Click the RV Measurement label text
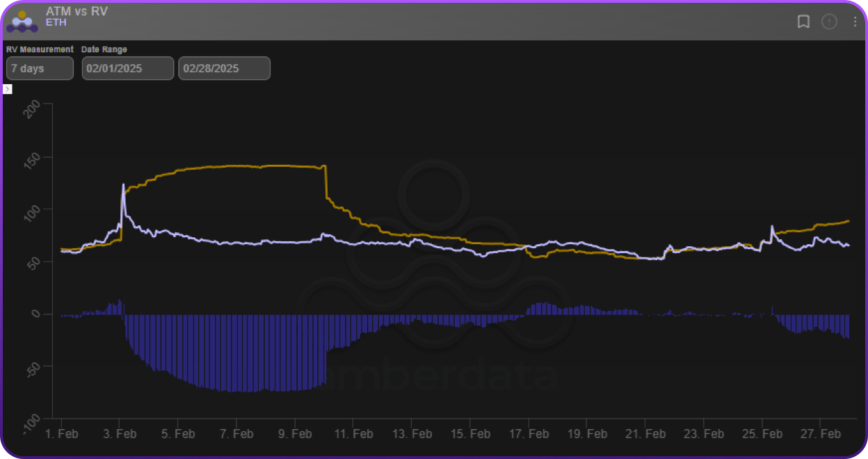Viewport: 868px width, 459px height. (40, 49)
